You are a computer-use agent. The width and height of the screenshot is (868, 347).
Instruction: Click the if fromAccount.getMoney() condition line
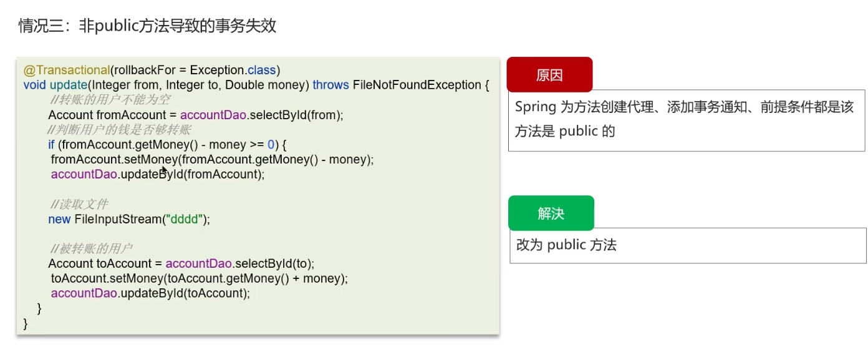pyautogui.click(x=166, y=145)
